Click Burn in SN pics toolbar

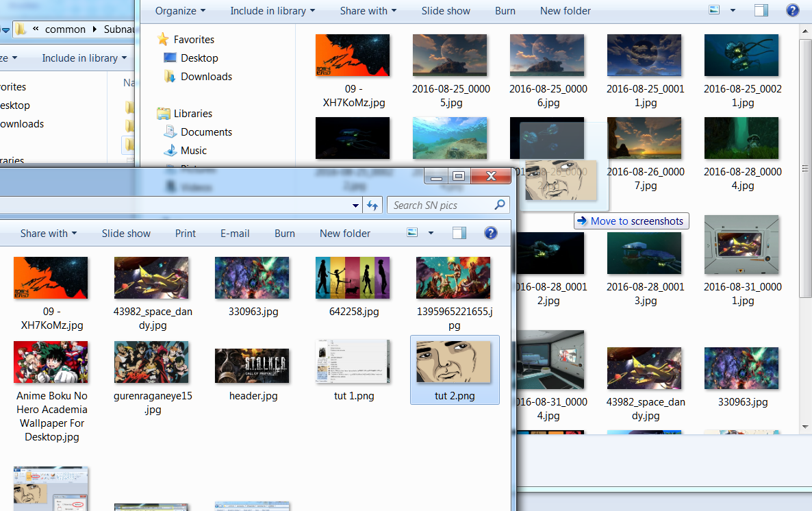pyautogui.click(x=284, y=234)
